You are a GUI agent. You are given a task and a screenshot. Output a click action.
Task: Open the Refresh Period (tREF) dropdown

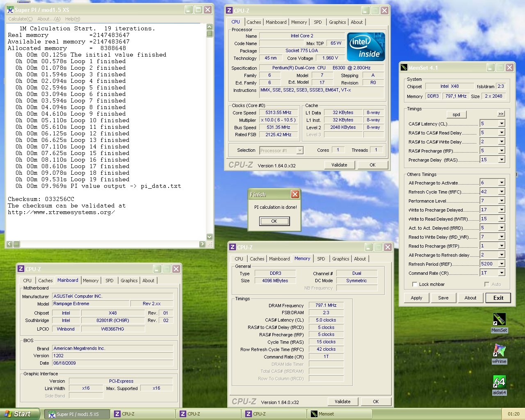point(501,264)
